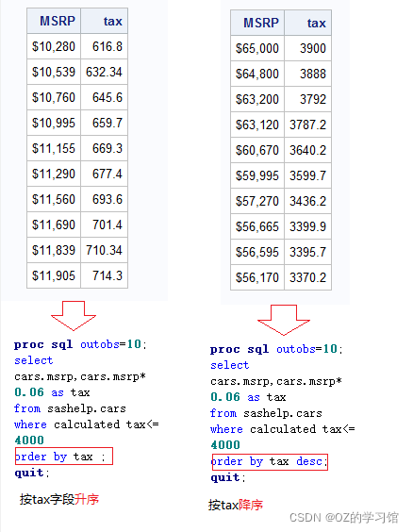Image resolution: width=413 pixels, height=532 pixels.
Task: Click the $60,670 MSRP cell
Action: 257,150
